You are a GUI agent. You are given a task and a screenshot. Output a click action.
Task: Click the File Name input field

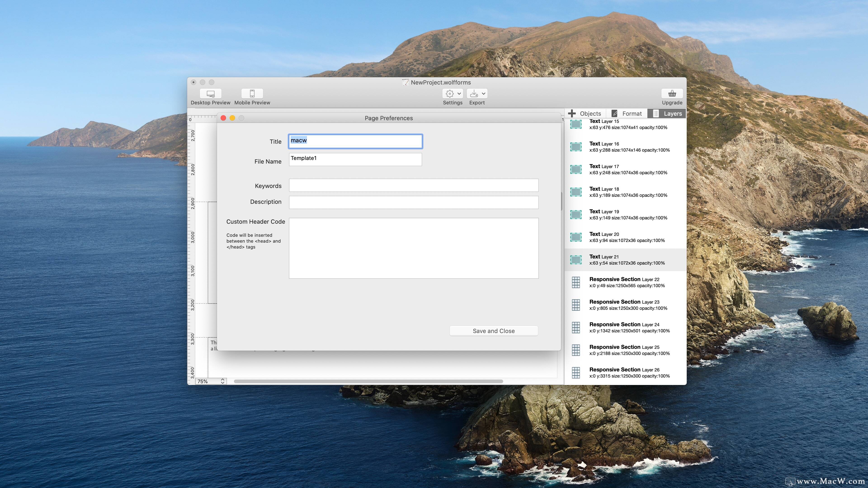(356, 159)
